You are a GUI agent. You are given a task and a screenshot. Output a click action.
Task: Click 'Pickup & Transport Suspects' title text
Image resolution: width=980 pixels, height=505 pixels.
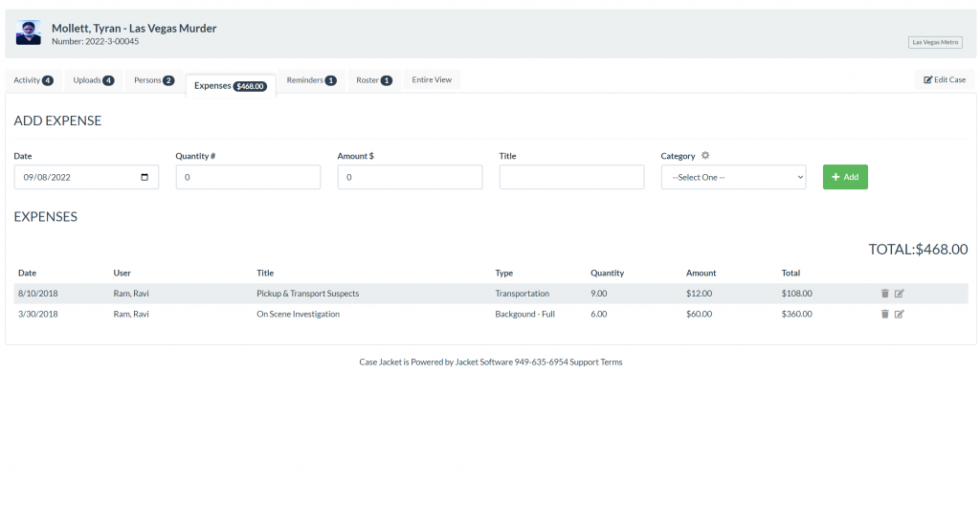(x=307, y=293)
